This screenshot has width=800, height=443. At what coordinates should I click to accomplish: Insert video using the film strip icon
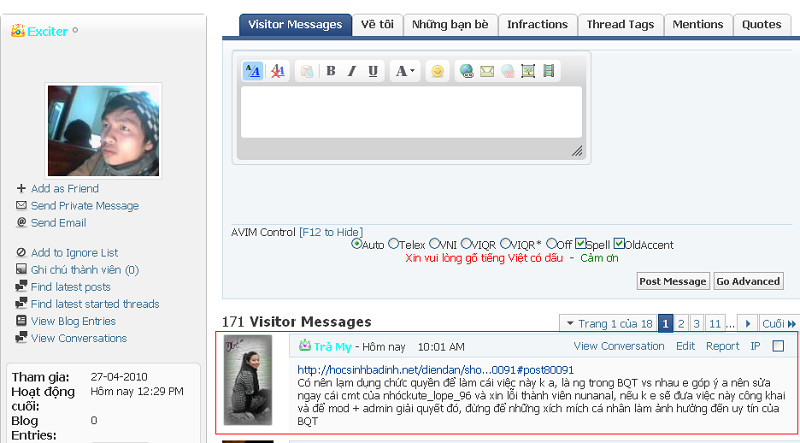pos(550,71)
